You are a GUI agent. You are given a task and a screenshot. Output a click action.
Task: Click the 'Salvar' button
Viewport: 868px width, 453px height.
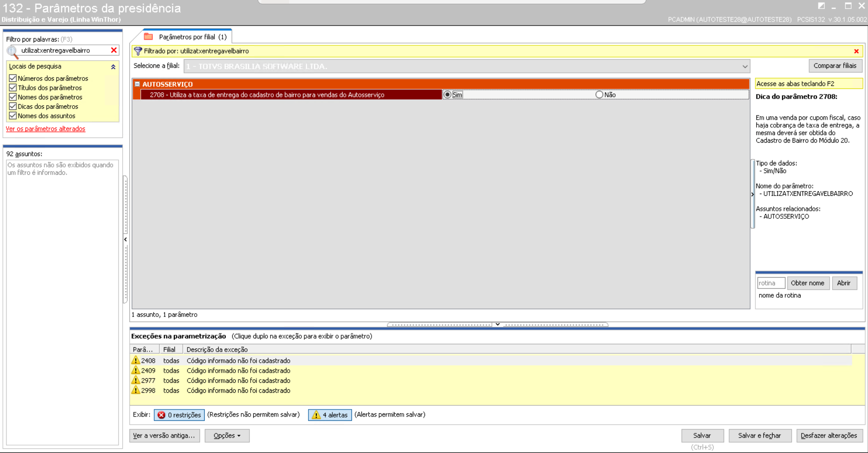[x=702, y=435]
